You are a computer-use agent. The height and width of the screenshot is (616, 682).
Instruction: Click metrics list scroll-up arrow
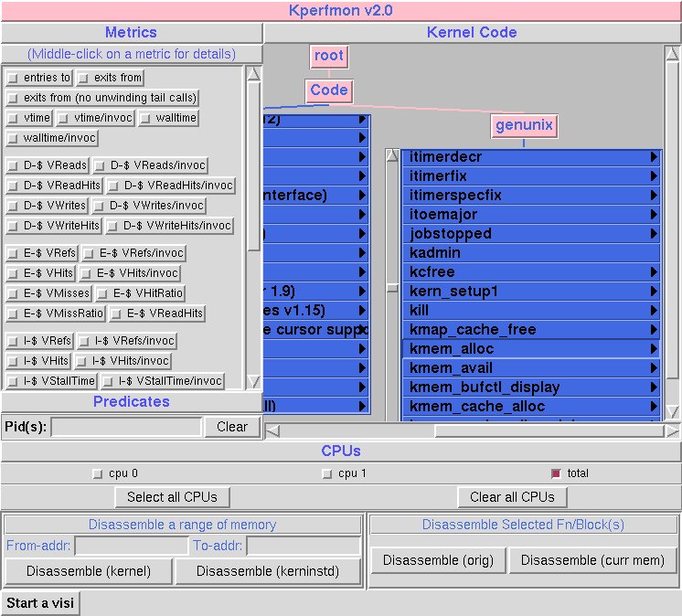coord(253,74)
